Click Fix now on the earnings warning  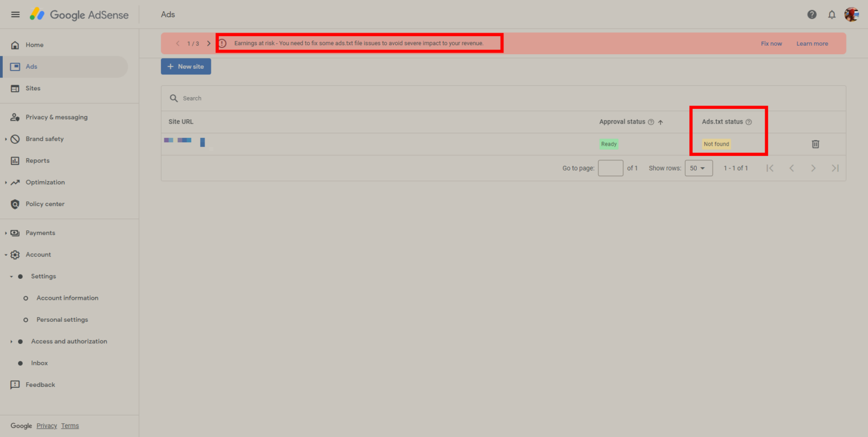[x=771, y=43]
